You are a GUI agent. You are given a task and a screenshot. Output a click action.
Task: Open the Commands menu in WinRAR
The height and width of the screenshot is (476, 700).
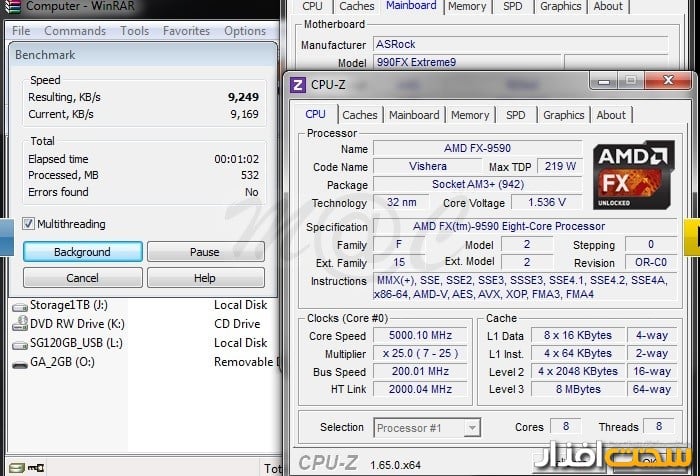point(75,31)
